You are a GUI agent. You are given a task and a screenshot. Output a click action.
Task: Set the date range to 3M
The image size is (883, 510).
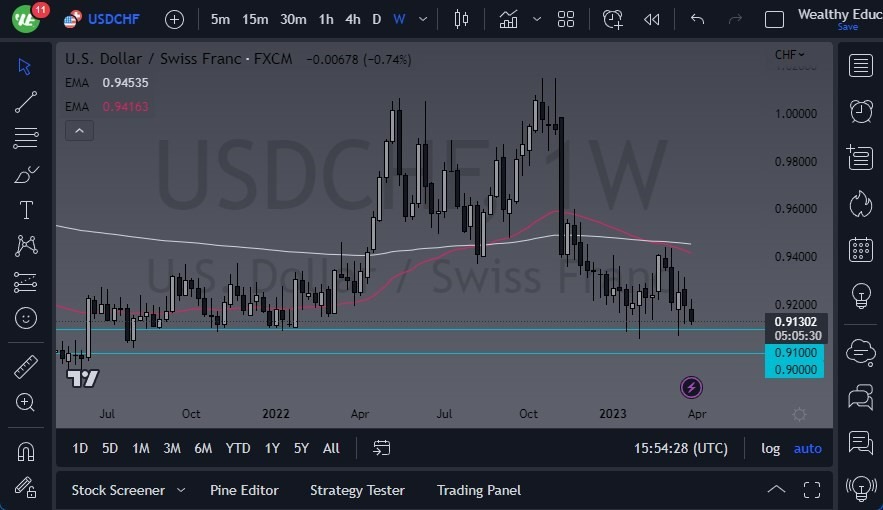(x=172, y=448)
